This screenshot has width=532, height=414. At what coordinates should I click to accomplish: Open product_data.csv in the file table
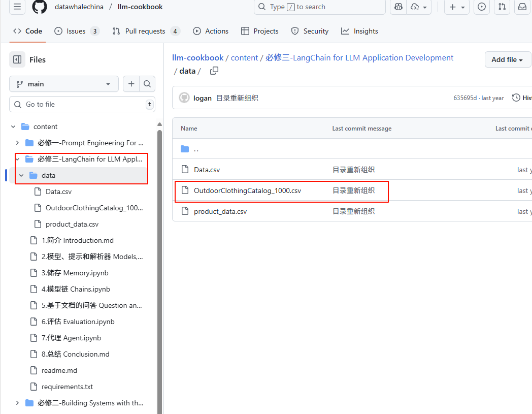coord(220,212)
